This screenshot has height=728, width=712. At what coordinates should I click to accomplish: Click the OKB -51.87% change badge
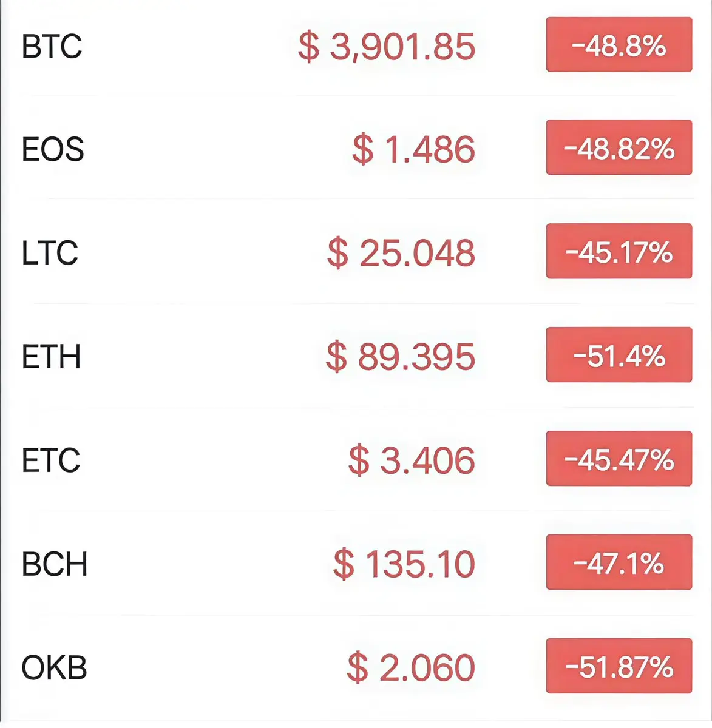[x=619, y=666]
